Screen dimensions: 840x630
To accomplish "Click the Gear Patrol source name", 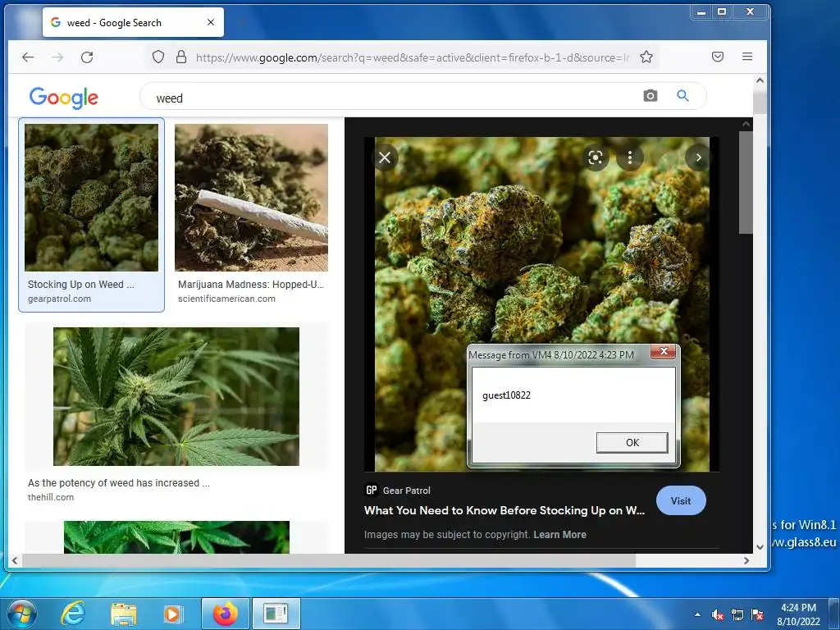I will [x=407, y=491].
